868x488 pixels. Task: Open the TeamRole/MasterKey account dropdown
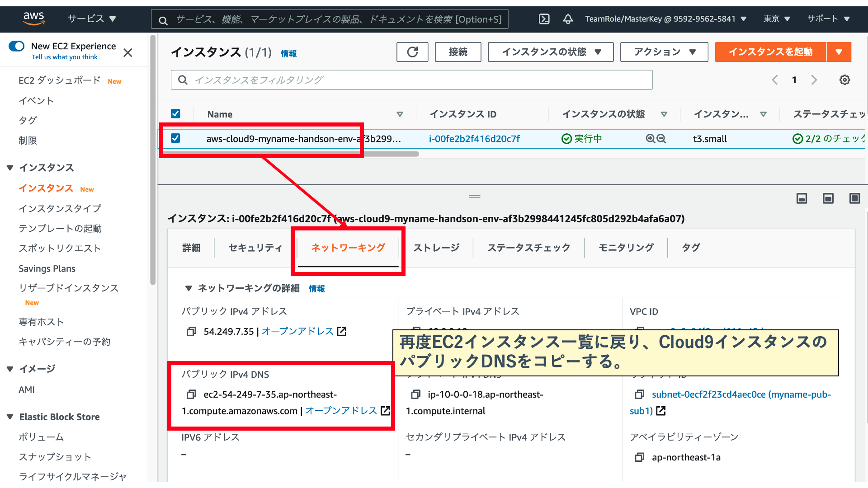coord(665,19)
